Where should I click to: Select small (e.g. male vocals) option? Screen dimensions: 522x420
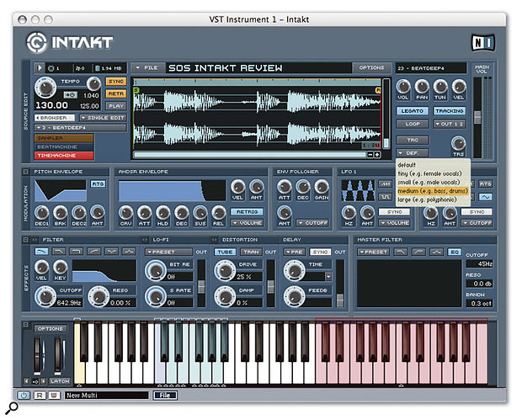pos(433,182)
